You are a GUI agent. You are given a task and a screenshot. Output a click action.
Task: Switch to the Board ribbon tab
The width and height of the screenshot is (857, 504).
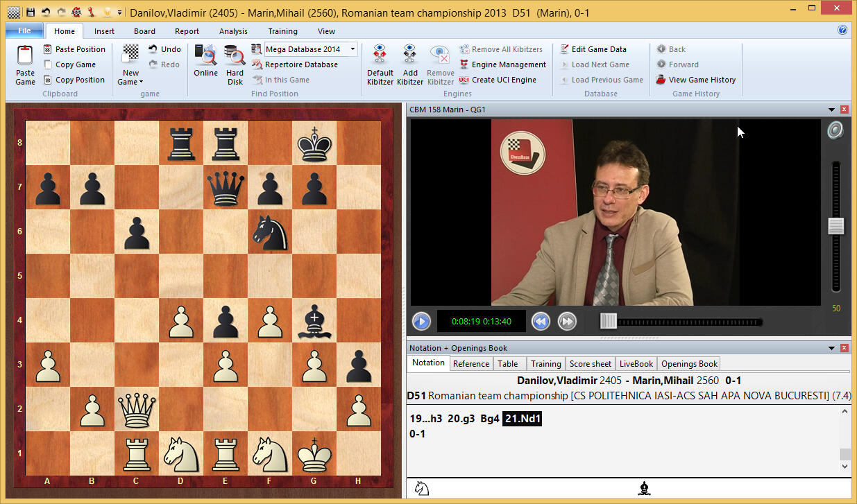tap(145, 31)
